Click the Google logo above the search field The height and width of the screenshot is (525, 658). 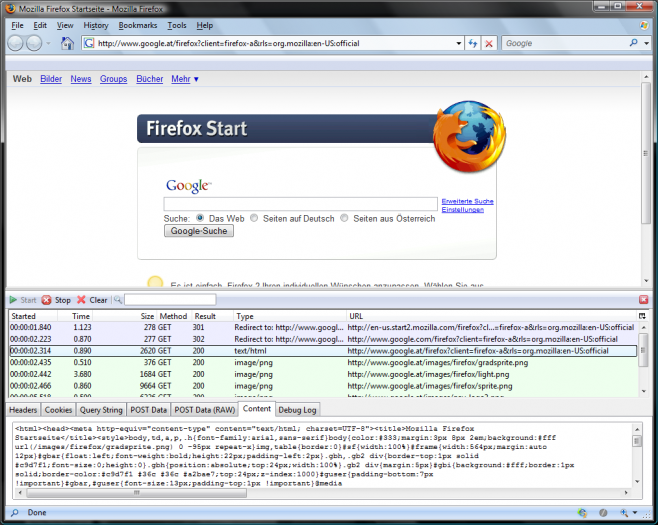(189, 186)
